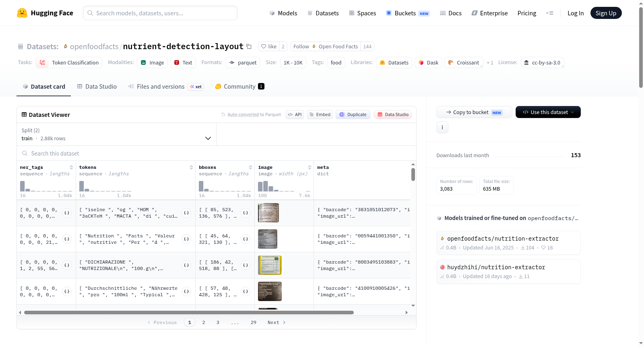This screenshot has height=347, width=644.
Task: Focus the Search models, datasets, users field
Action: [160, 13]
